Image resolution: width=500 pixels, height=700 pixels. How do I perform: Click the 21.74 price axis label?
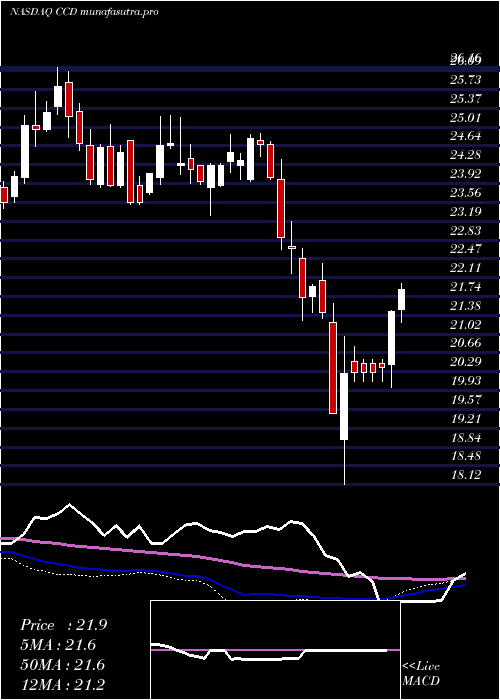click(x=466, y=287)
